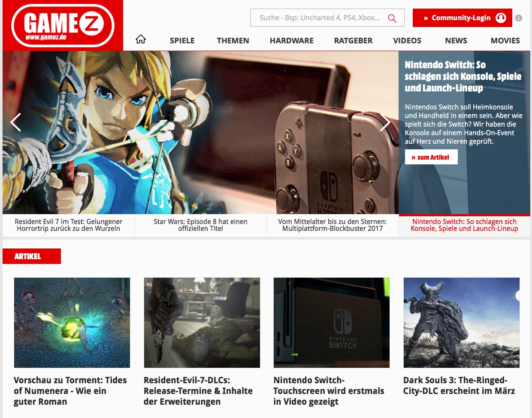Open the Resident Evil 7 DLC thumbnail
Viewport: 532px width, 418px height.
point(202,323)
